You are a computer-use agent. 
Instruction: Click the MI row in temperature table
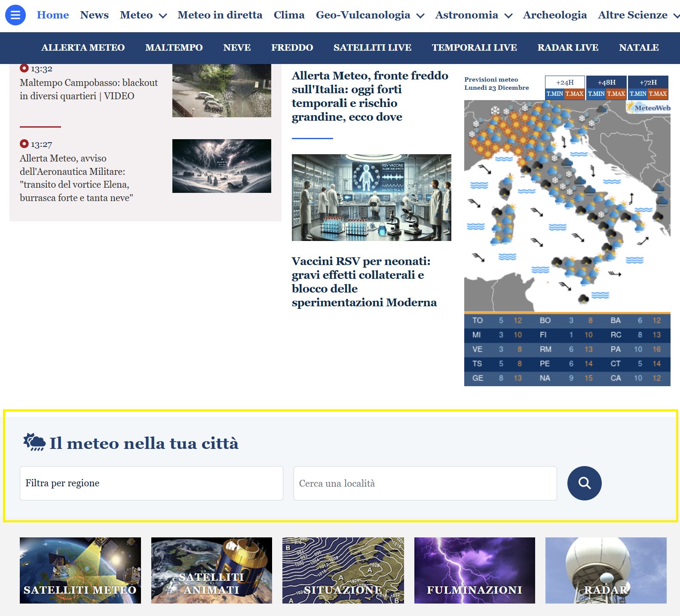coord(497,335)
